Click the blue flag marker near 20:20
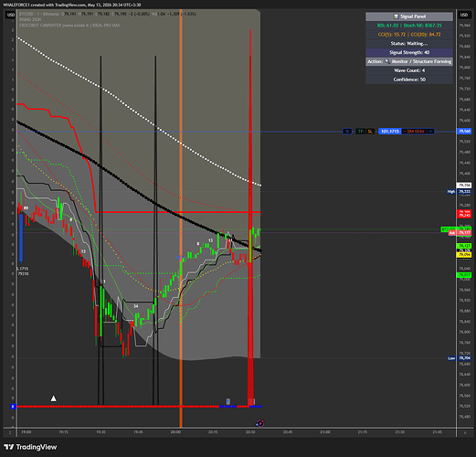 (227, 401)
